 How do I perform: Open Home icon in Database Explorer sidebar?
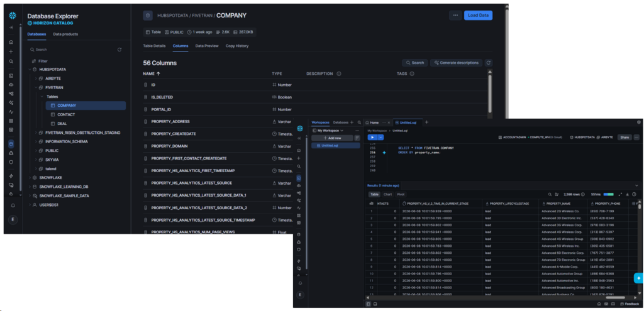pos(11,42)
